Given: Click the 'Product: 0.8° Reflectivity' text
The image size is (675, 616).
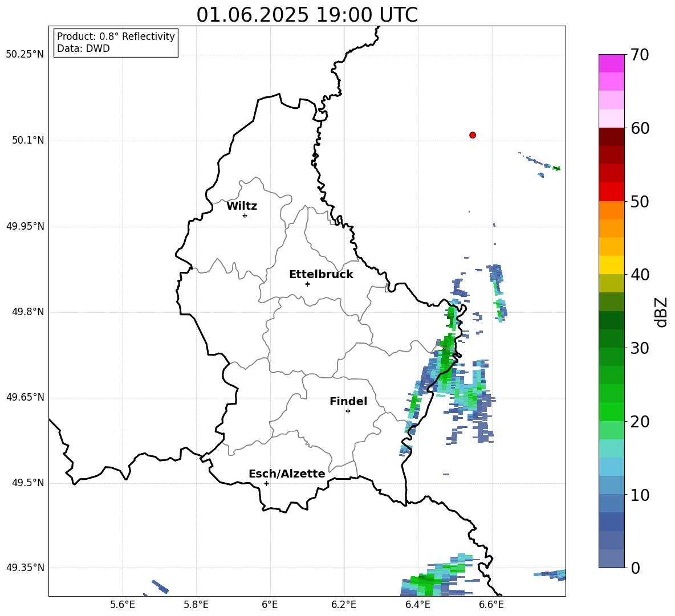Looking at the screenshot, I should 116,36.
